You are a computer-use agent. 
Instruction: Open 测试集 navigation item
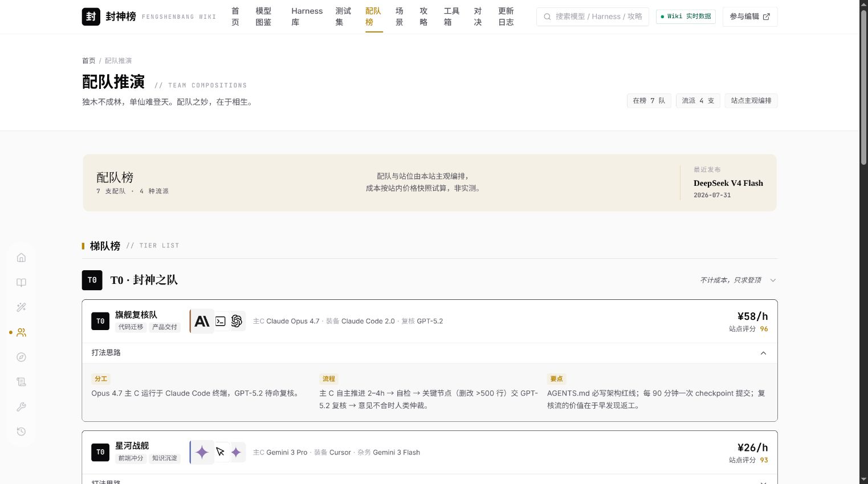point(343,17)
